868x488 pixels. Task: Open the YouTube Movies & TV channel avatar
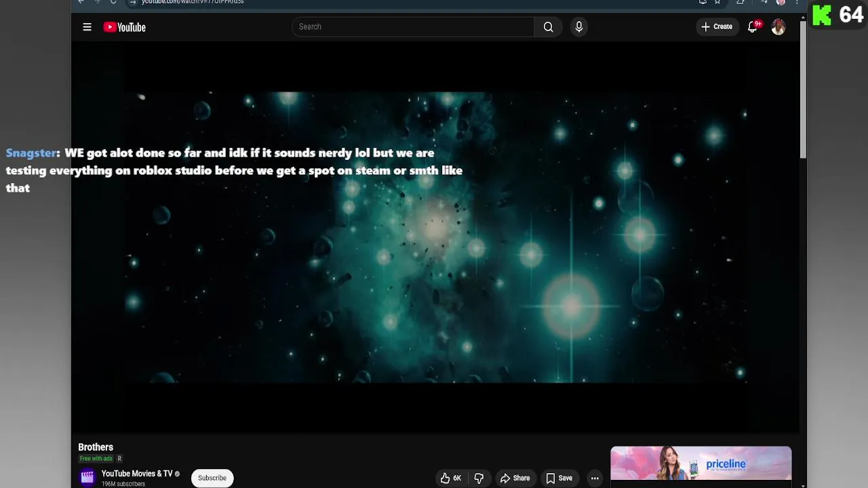click(87, 478)
